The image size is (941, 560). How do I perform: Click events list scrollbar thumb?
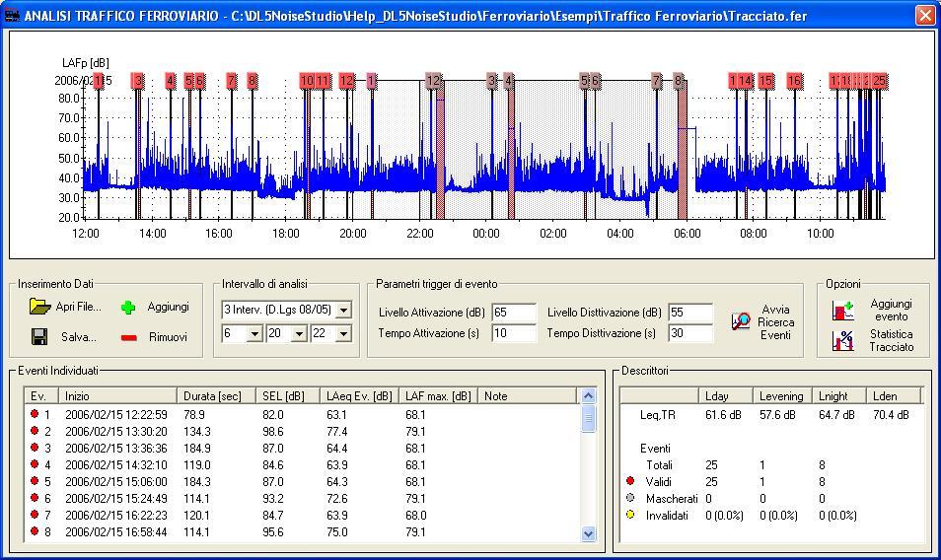(x=588, y=418)
